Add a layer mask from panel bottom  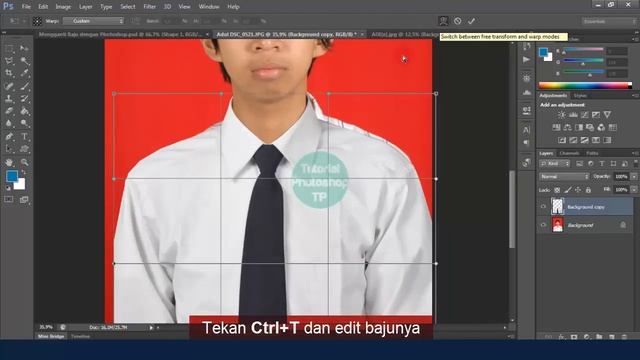(x=574, y=337)
